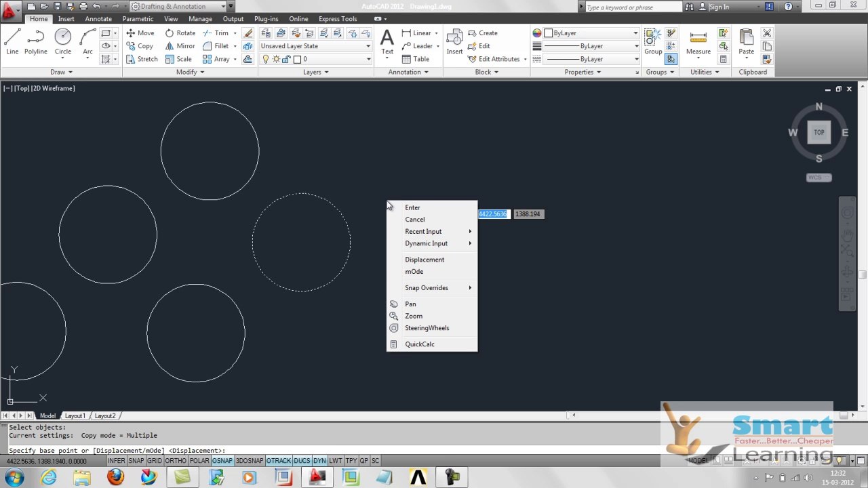Activate the Rotate command
The image size is (868, 488).
pos(180,33)
